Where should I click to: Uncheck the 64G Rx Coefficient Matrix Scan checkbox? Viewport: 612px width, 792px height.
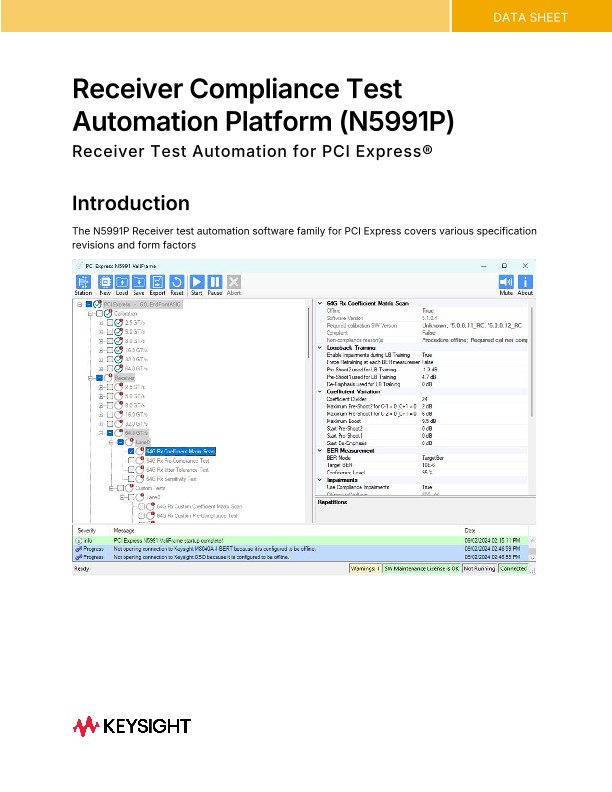tap(131, 451)
